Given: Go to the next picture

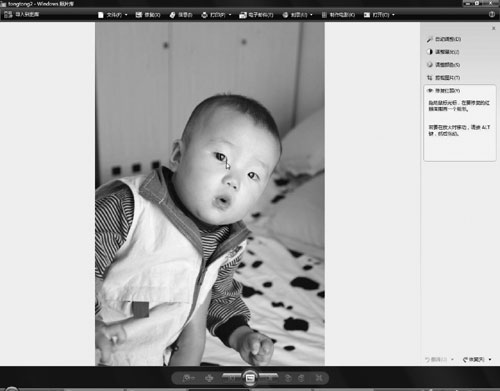Looking at the screenshot, I should (x=269, y=378).
